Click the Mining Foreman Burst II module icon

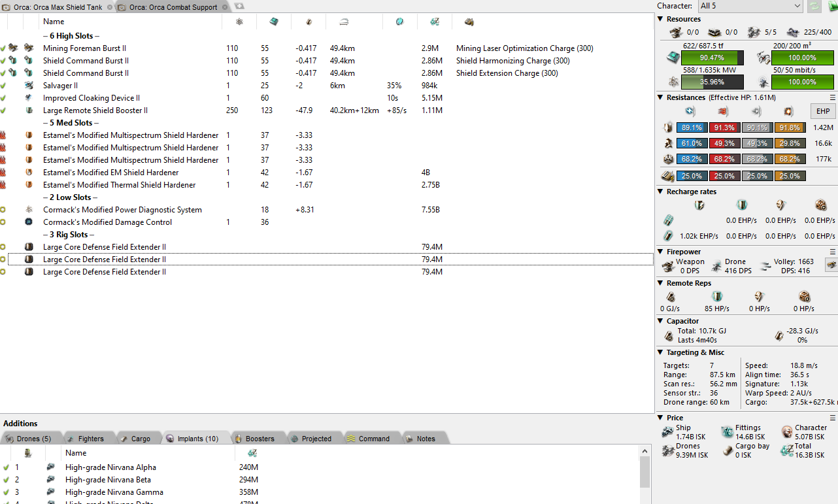(29, 48)
